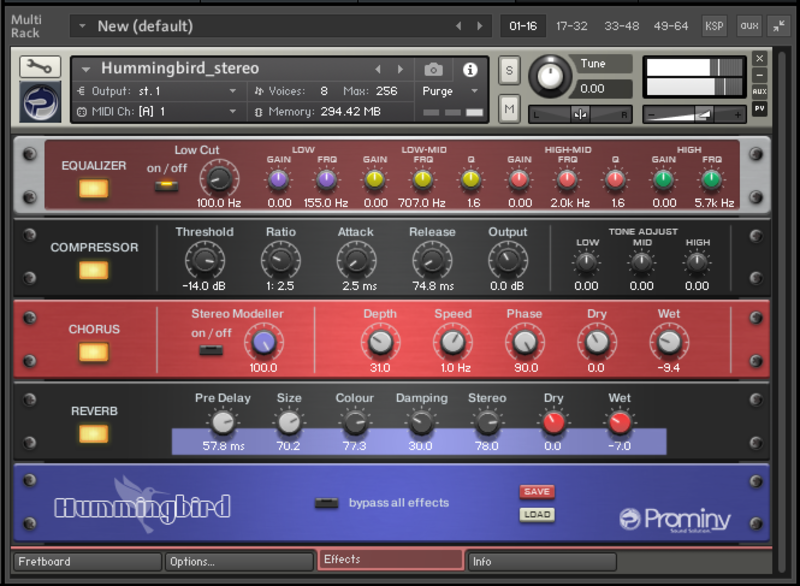Select the 17-32 instrument page
The image size is (800, 586).
(572, 26)
